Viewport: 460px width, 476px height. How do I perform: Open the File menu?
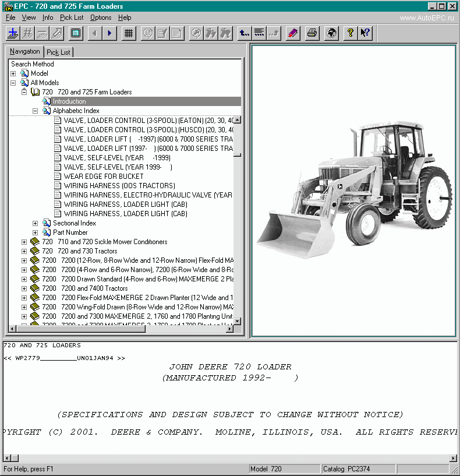click(x=10, y=17)
